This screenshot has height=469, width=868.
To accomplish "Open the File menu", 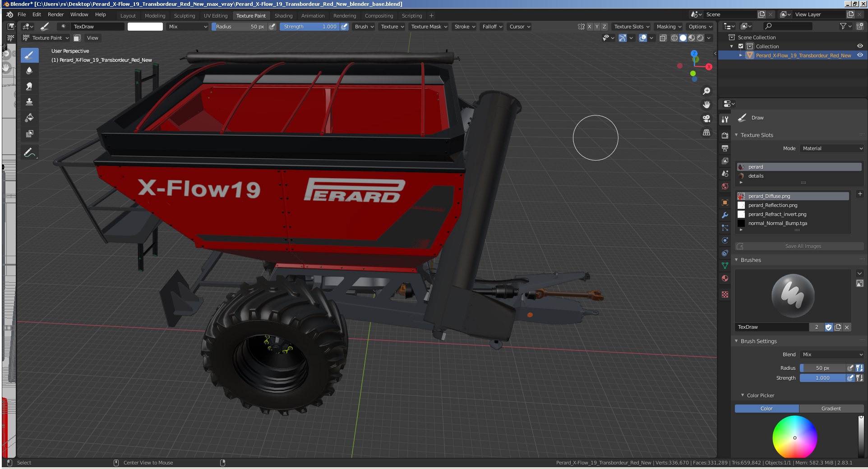I will 22,14.
